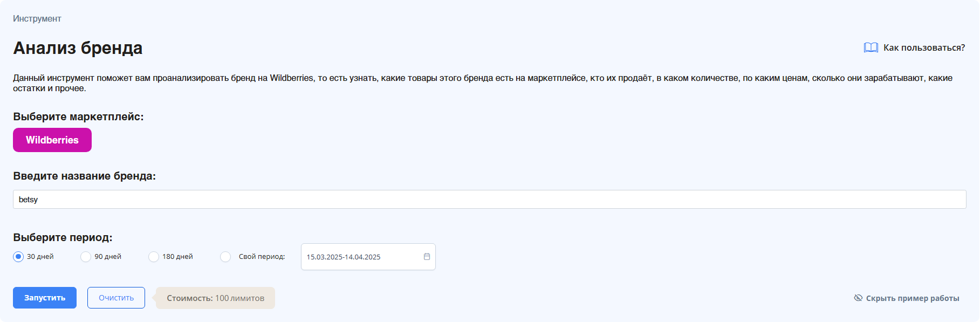The image size is (980, 322).
Task: Choose the '90 дней' period radio button
Action: point(86,257)
